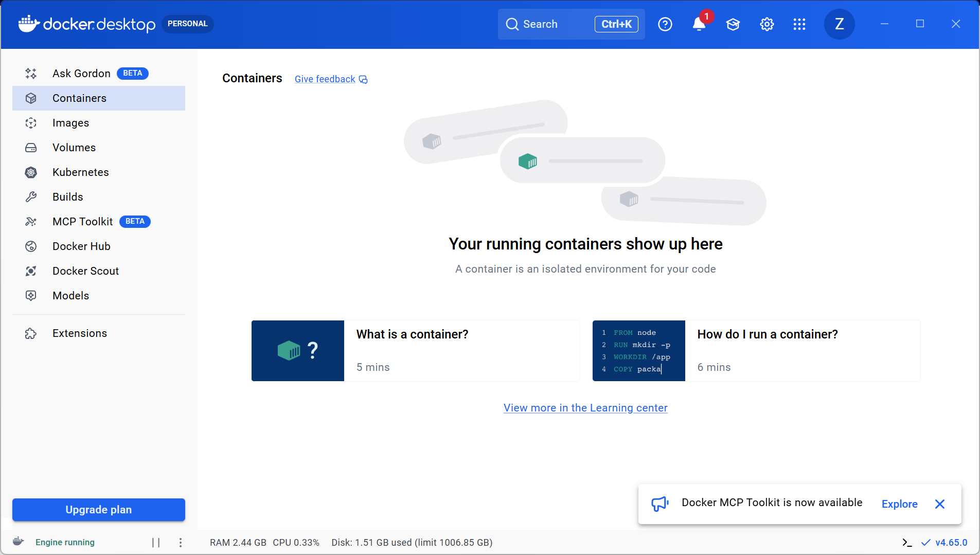Open Docker Hub section

(x=99, y=246)
